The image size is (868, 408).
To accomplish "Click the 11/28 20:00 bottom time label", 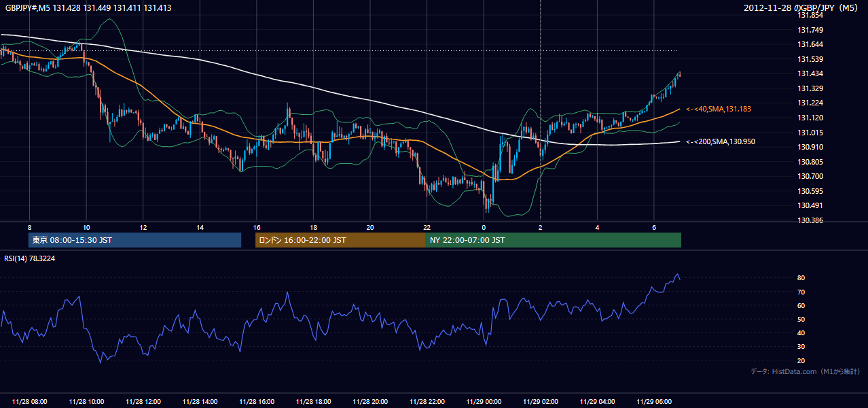I will coord(370,402).
